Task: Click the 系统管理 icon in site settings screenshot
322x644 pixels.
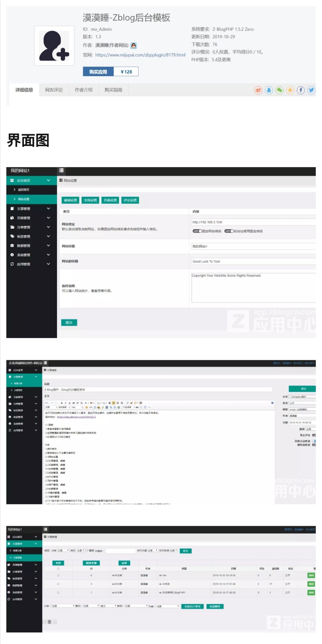Action: pos(12,255)
